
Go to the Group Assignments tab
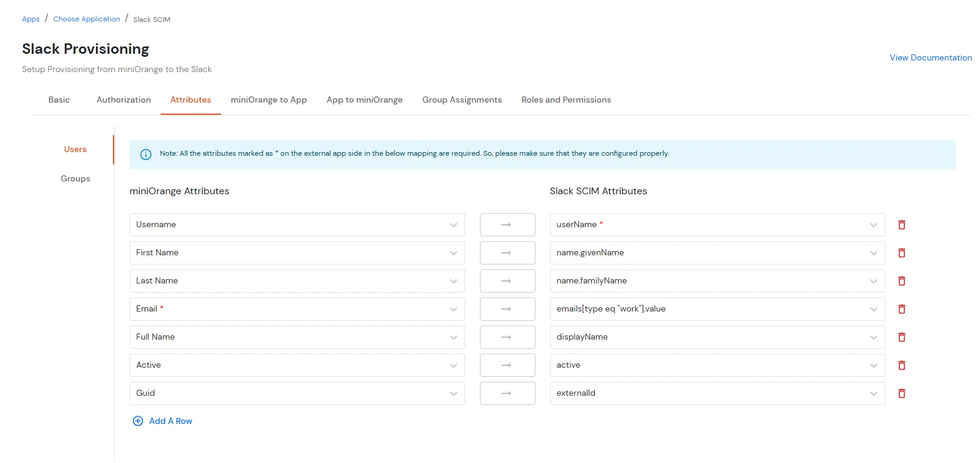[462, 100]
